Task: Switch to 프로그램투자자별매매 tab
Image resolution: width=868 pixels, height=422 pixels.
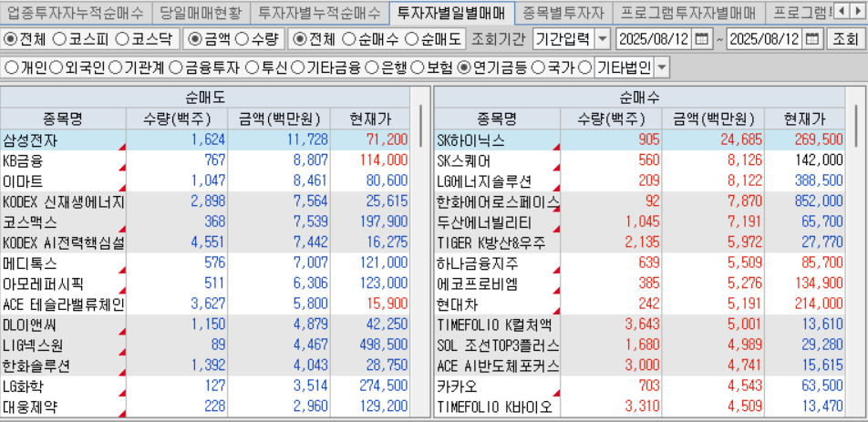Action: (687, 12)
